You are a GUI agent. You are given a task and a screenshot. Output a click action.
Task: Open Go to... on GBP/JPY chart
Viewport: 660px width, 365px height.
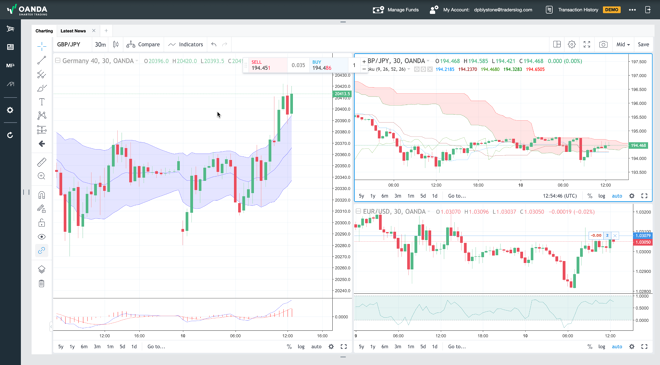(457, 196)
